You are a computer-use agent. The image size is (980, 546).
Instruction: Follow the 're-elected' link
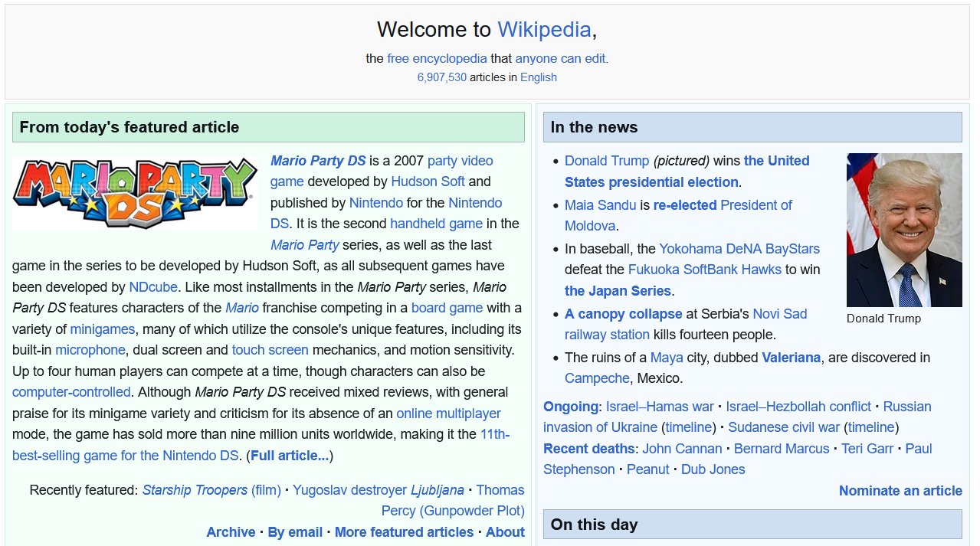coord(685,205)
